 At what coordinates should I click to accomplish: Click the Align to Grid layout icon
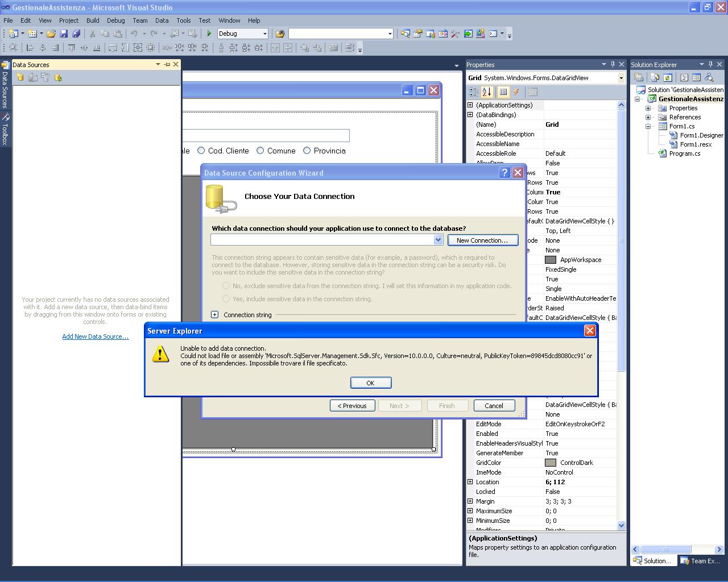click(x=13, y=48)
